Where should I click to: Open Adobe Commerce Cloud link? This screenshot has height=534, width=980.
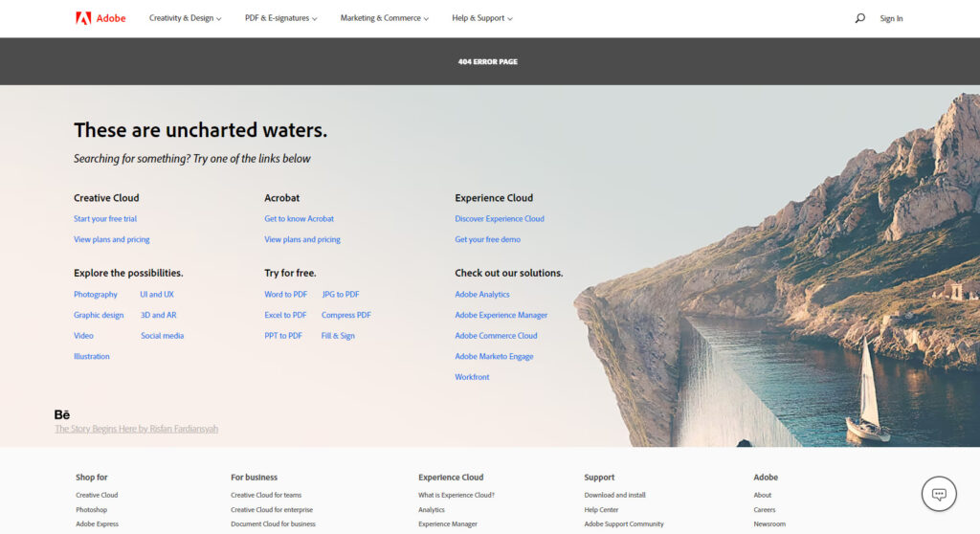coord(496,336)
